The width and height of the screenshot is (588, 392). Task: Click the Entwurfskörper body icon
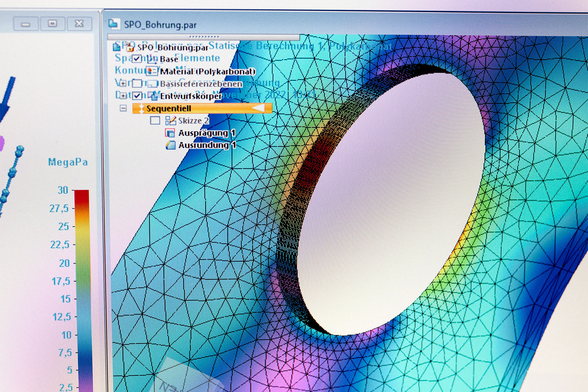[153, 96]
